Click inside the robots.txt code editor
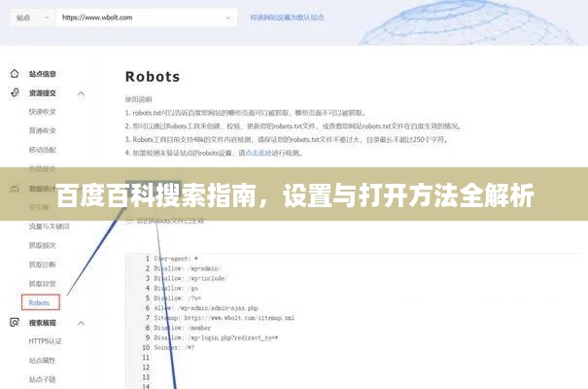This screenshot has width=588, height=389. [x=340, y=311]
